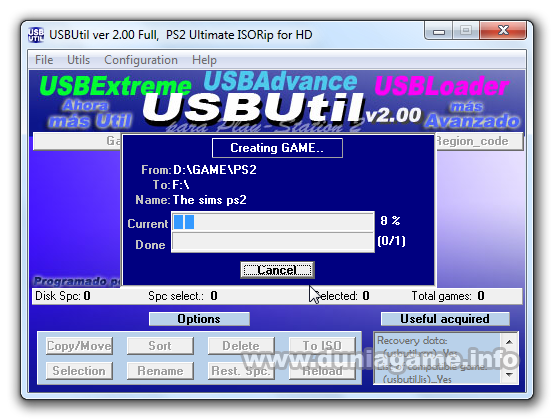Open the Help menu
This screenshot has height=420, width=554.
point(204,60)
